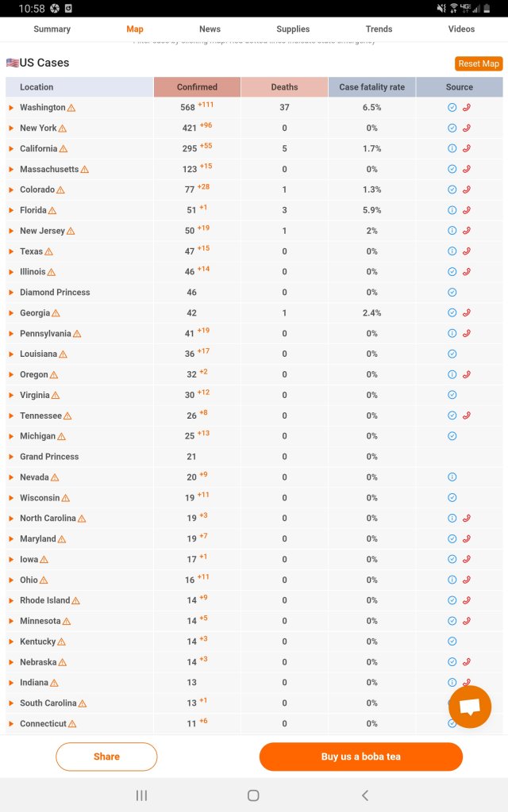Switch to the Trends tab
508x812 pixels.
coord(379,29)
